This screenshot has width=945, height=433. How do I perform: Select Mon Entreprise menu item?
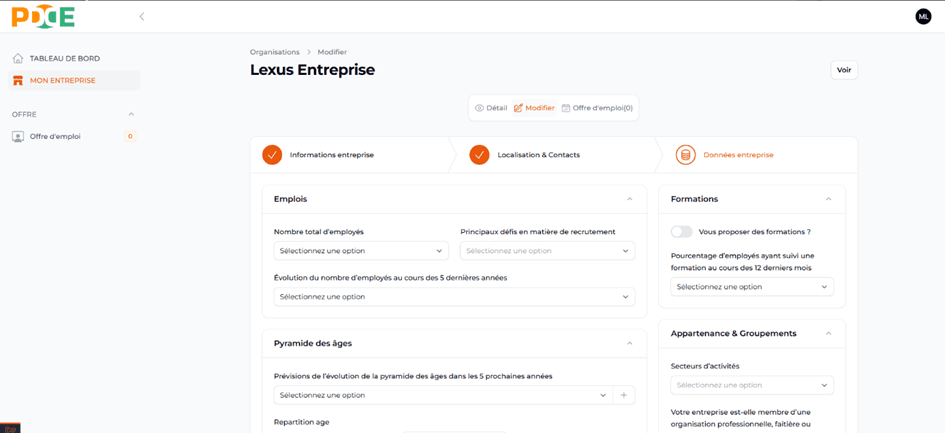(74, 80)
